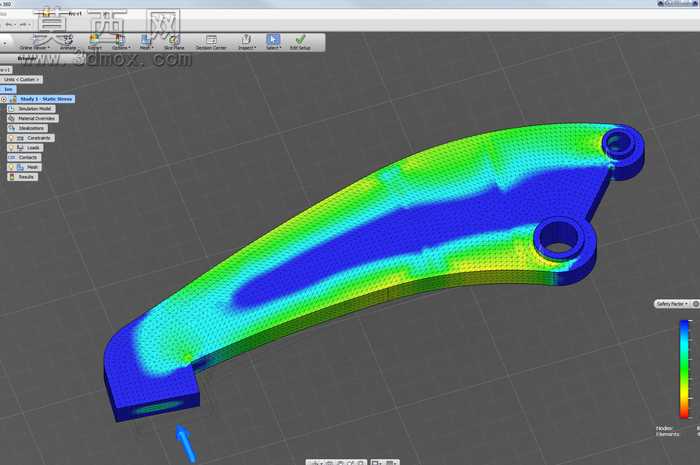Toggle Mesh visibility lightbulb in browser

pyautogui.click(x=12, y=167)
